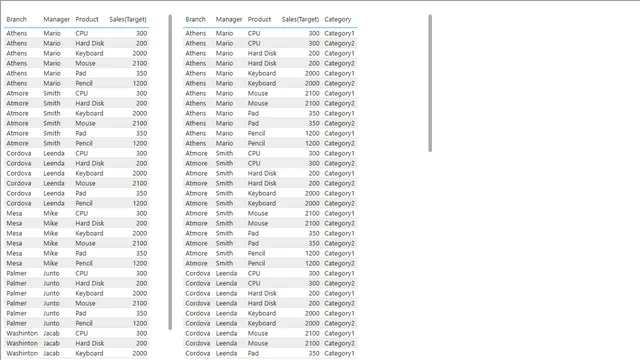Click 'Category2' in right table's Athens Keyboard row
Screen dimensions: 640x360
(x=339, y=83)
